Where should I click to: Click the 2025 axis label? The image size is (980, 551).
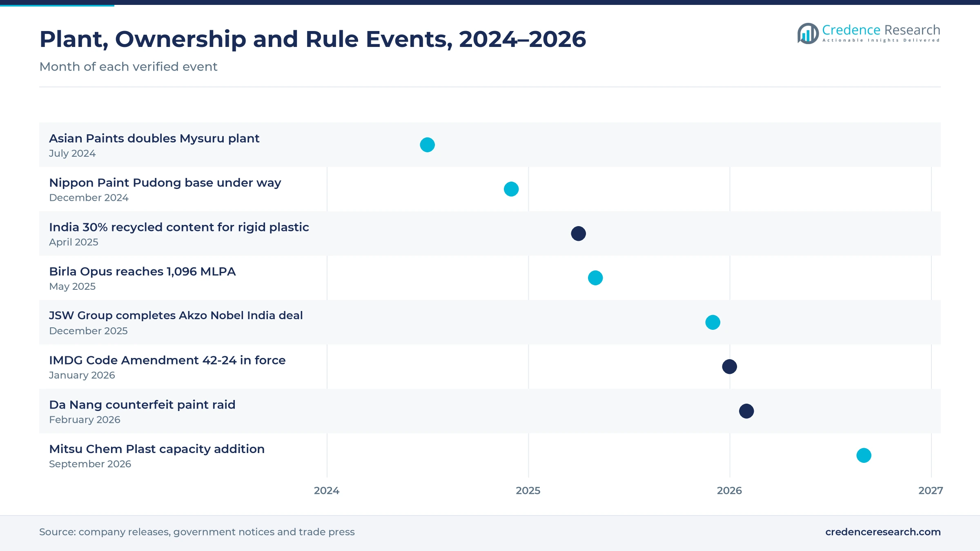tap(528, 491)
